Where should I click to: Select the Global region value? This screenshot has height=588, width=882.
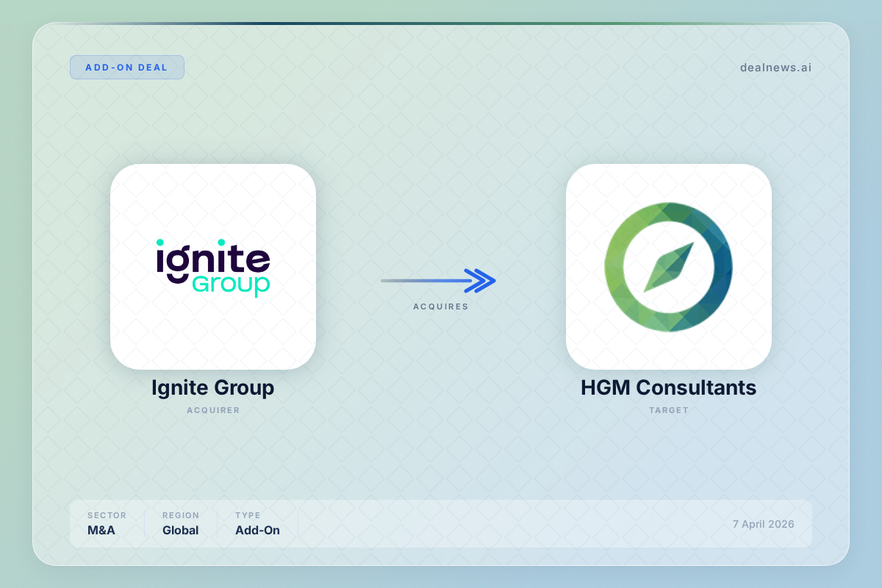coord(180,530)
